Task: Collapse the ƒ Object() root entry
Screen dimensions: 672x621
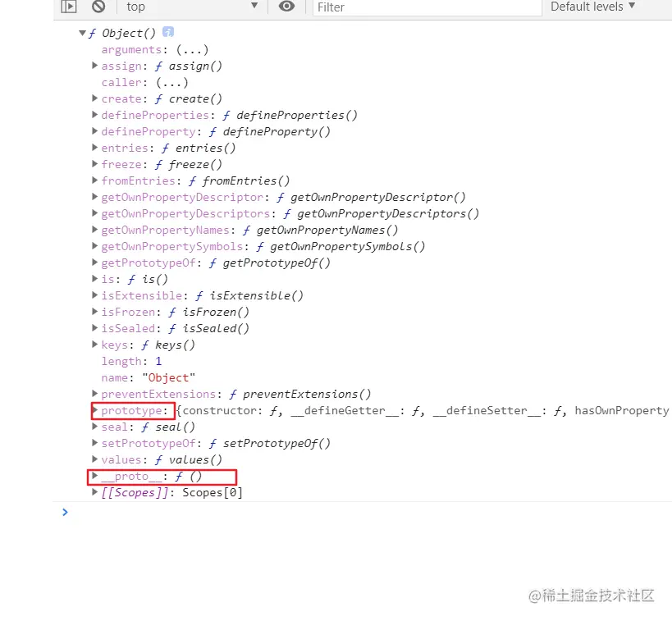Action: click(82, 33)
